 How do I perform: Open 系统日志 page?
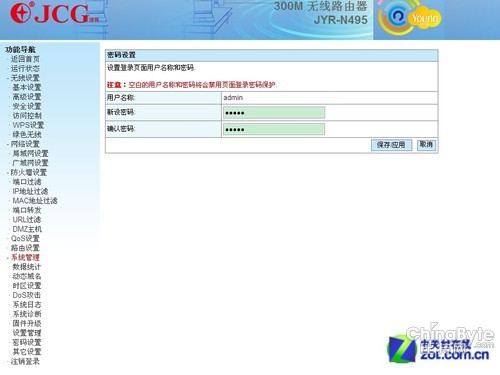pos(27,305)
